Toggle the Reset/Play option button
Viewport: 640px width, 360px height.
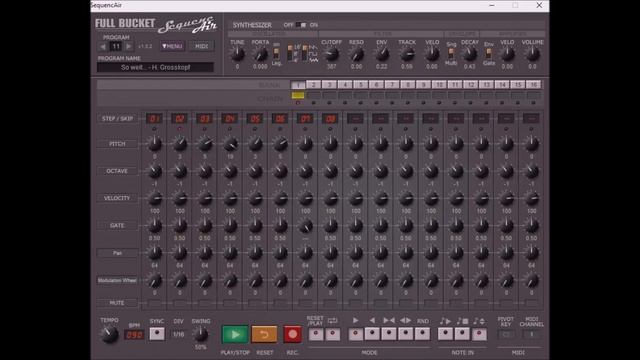point(316,334)
